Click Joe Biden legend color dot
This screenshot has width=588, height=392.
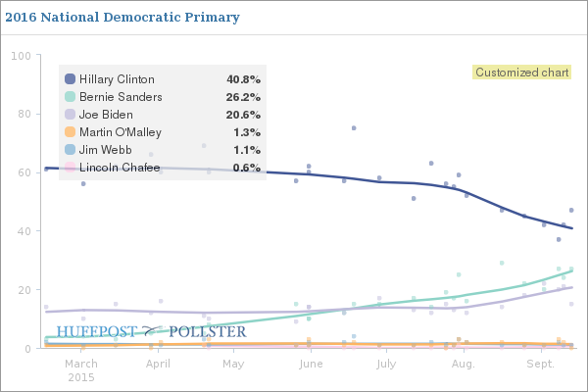[70, 115]
